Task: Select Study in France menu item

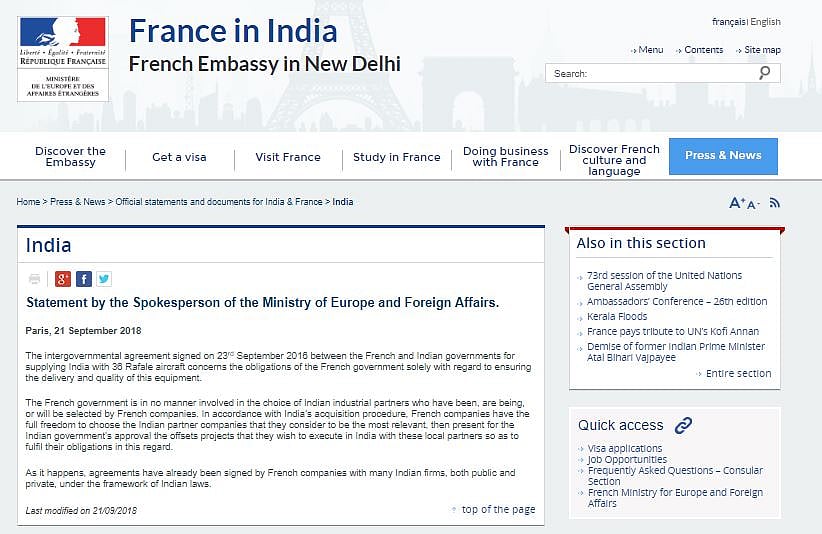Action: click(x=396, y=157)
